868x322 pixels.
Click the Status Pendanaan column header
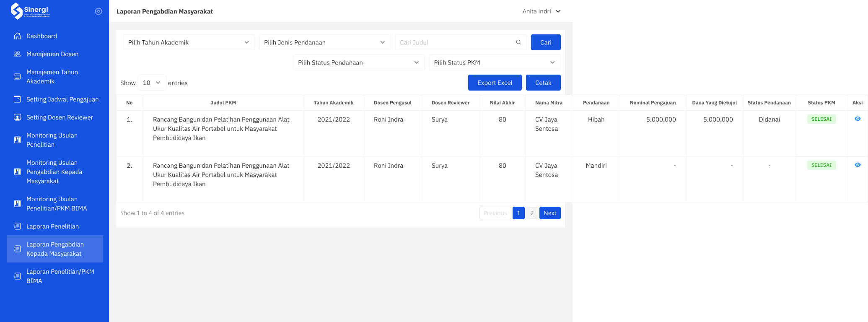tap(769, 103)
